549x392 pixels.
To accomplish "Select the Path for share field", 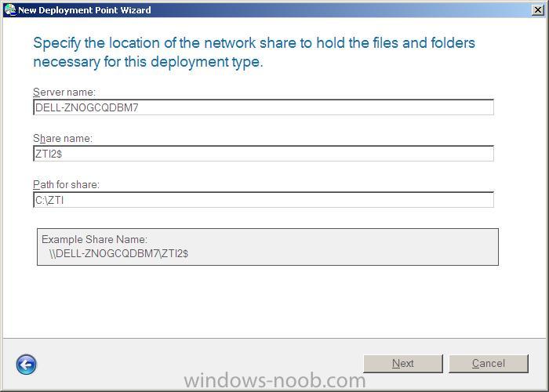I will [x=264, y=199].
